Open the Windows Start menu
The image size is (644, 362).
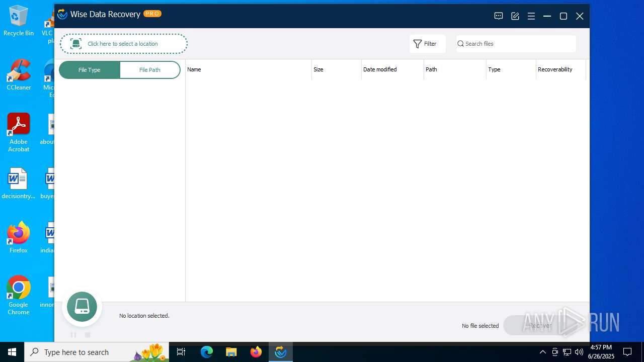(x=12, y=352)
